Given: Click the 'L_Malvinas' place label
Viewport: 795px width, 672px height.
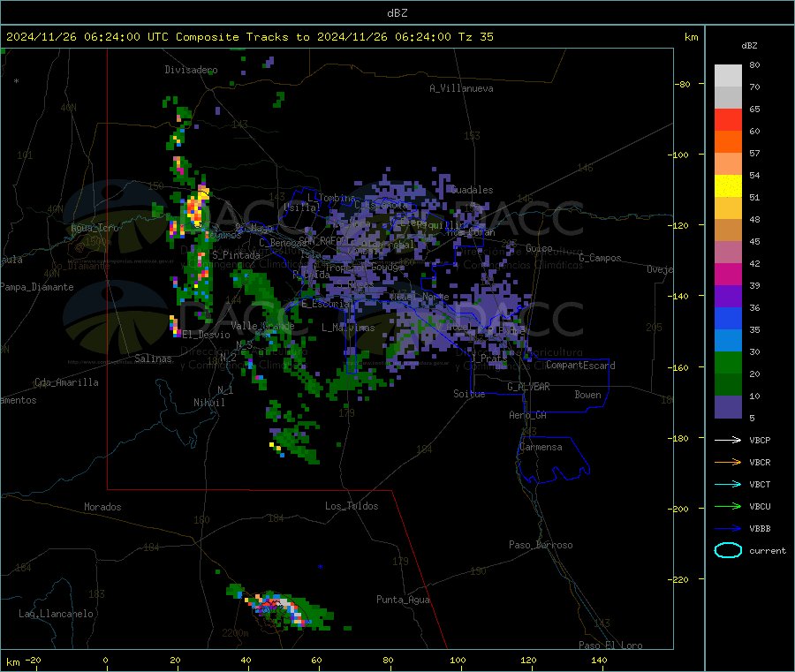Looking at the screenshot, I should [x=348, y=328].
